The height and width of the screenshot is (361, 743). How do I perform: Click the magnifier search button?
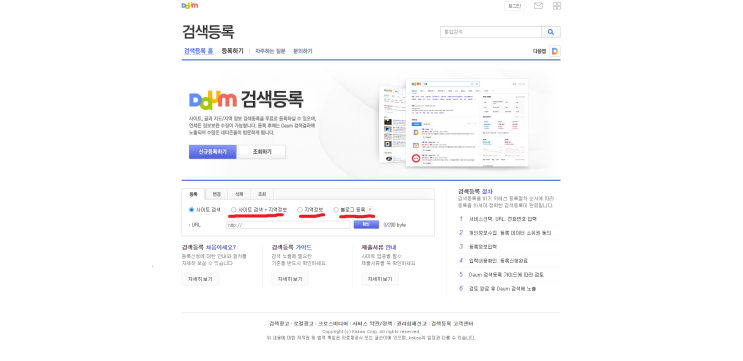(551, 32)
